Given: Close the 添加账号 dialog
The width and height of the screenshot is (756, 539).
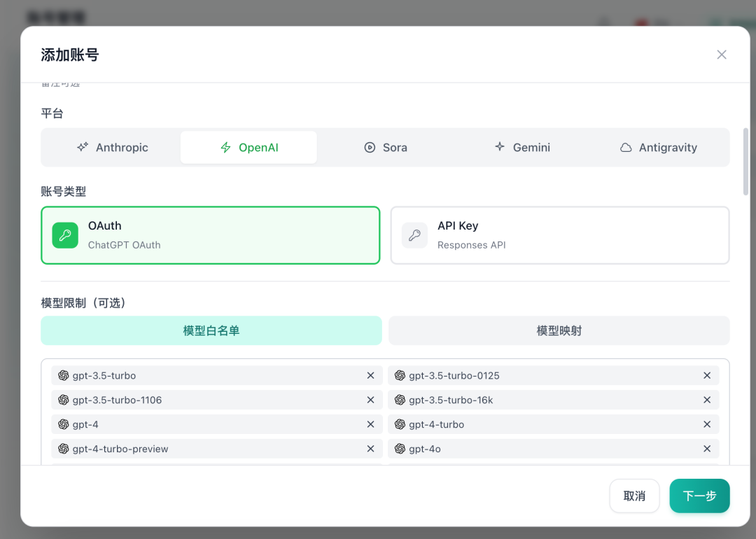Looking at the screenshot, I should [x=722, y=54].
